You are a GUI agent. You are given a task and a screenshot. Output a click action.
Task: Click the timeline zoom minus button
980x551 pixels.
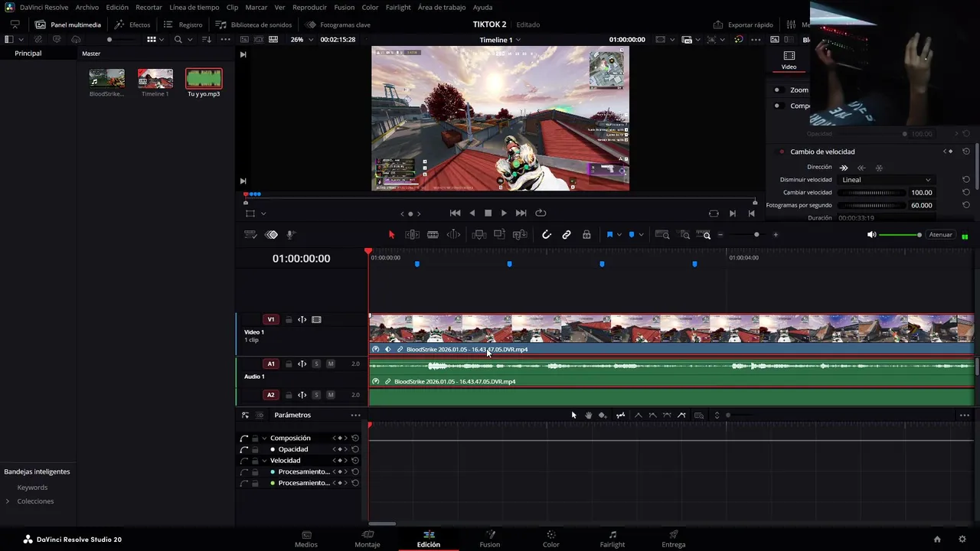click(720, 235)
